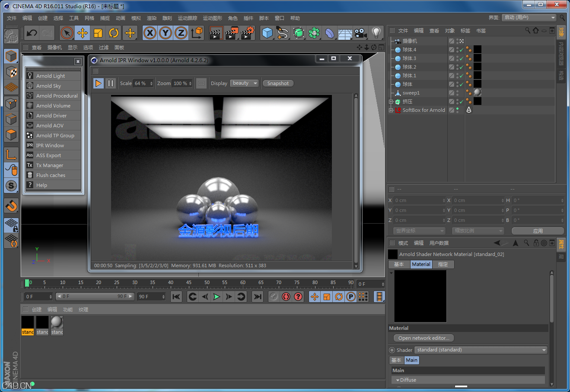Lock the X axis with the X icon

[x=150, y=33]
